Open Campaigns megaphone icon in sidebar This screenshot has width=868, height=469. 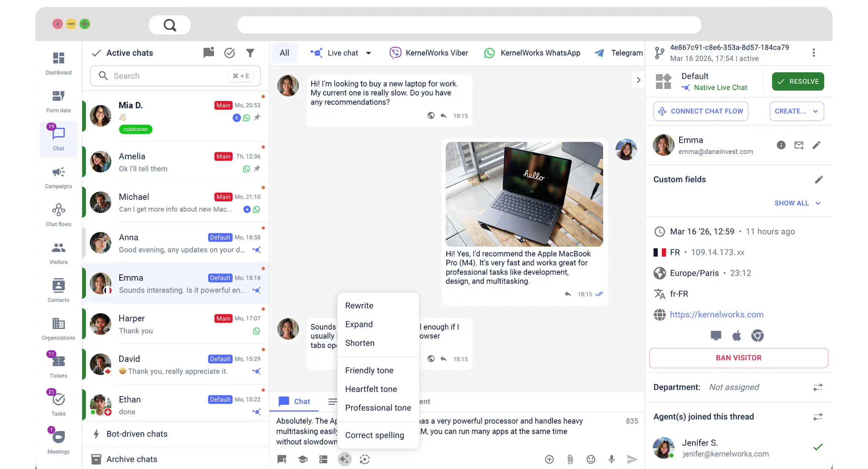[58, 172]
